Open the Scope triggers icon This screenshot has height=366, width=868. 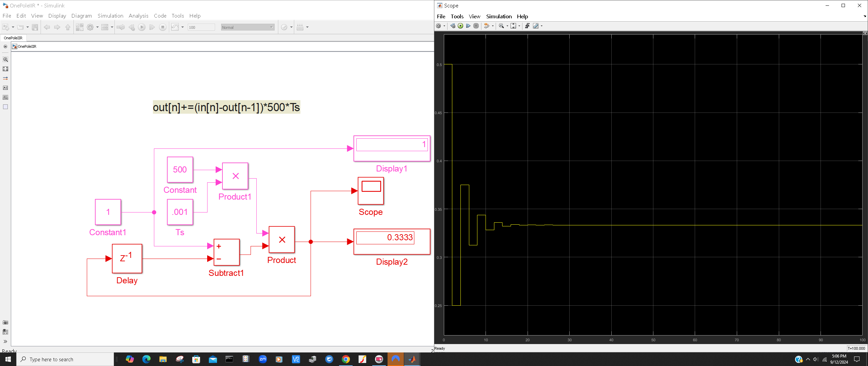[x=527, y=26]
